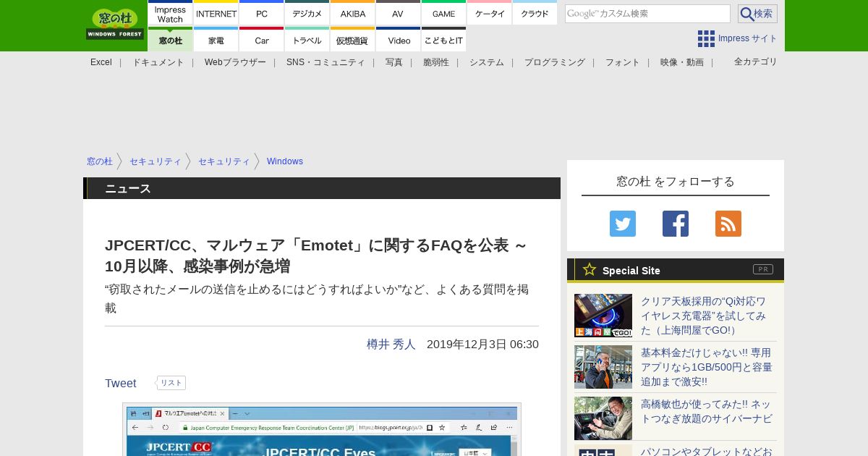Open the フォント category
This screenshot has width=868, height=456.
(x=623, y=62)
